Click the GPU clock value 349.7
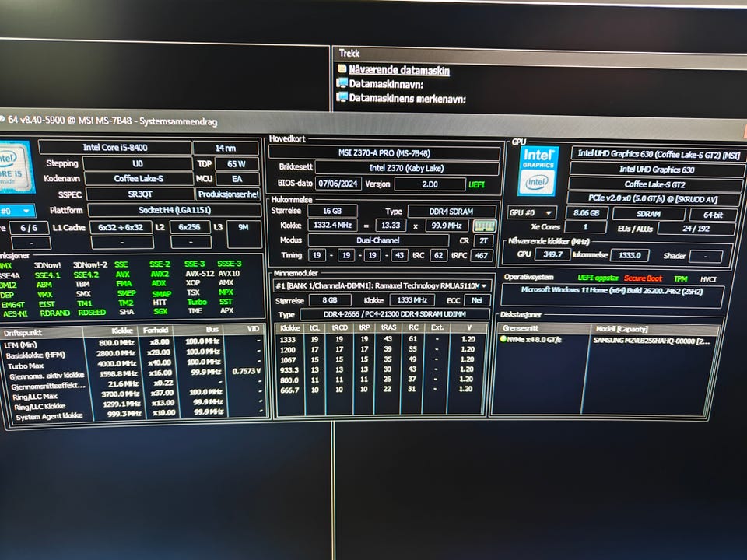The height and width of the screenshot is (560, 747). tap(552, 254)
